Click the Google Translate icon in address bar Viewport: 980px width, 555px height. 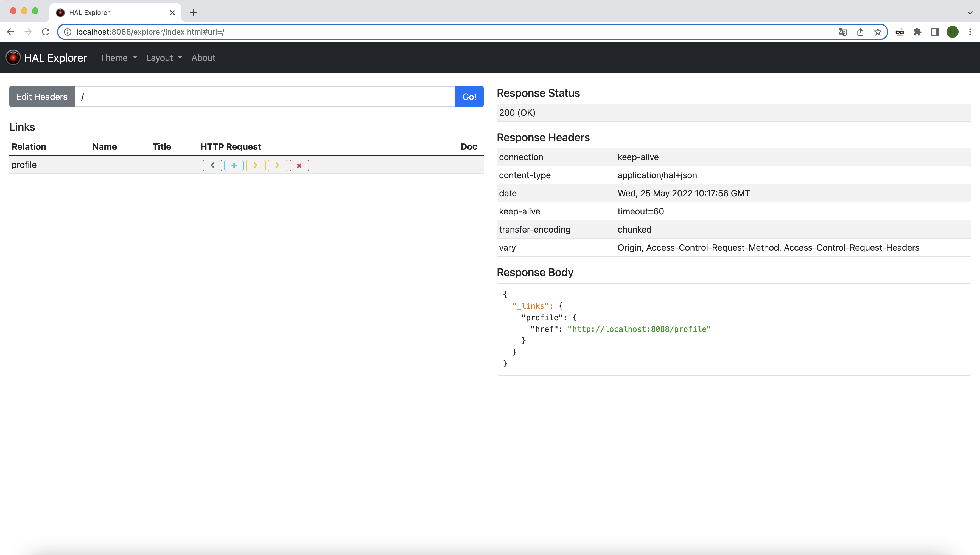point(843,32)
